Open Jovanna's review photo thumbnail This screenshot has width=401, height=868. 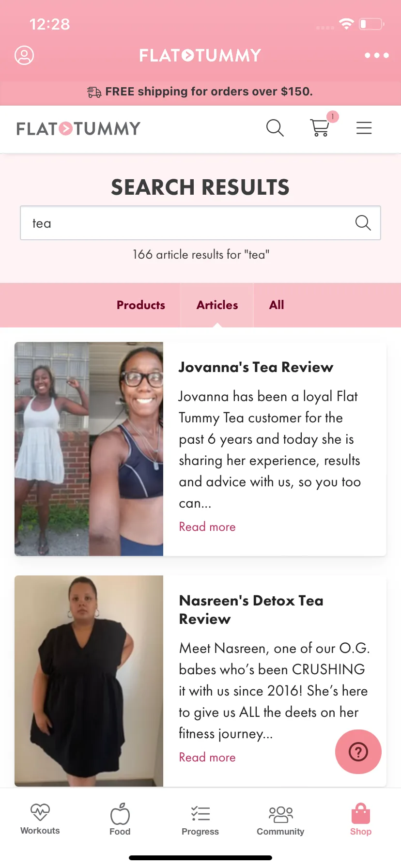click(x=89, y=449)
